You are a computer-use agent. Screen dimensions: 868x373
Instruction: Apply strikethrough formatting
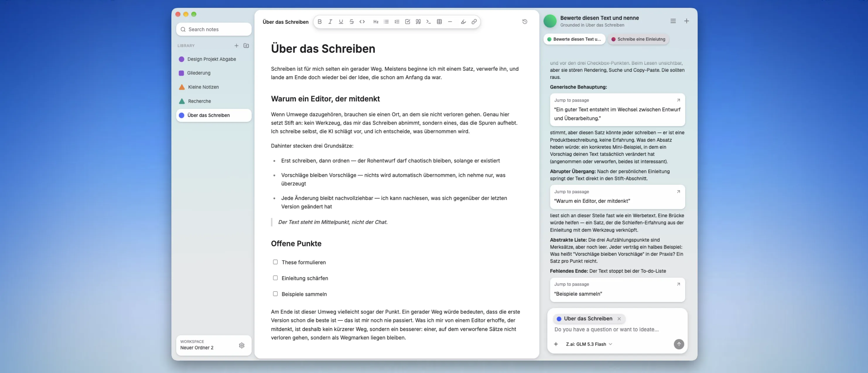tap(351, 22)
